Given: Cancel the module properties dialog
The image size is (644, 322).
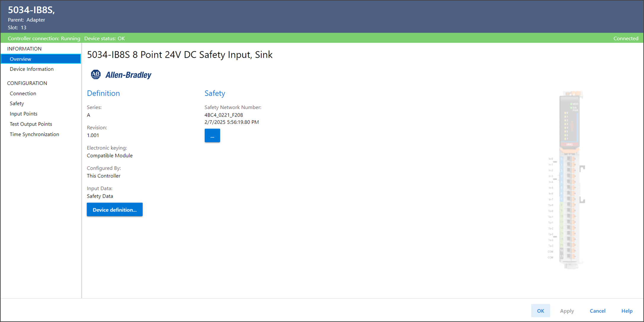Looking at the screenshot, I should (597, 311).
